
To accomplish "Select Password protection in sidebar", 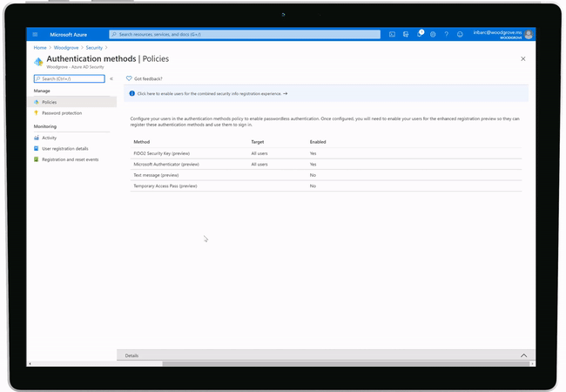I will pyautogui.click(x=61, y=112).
